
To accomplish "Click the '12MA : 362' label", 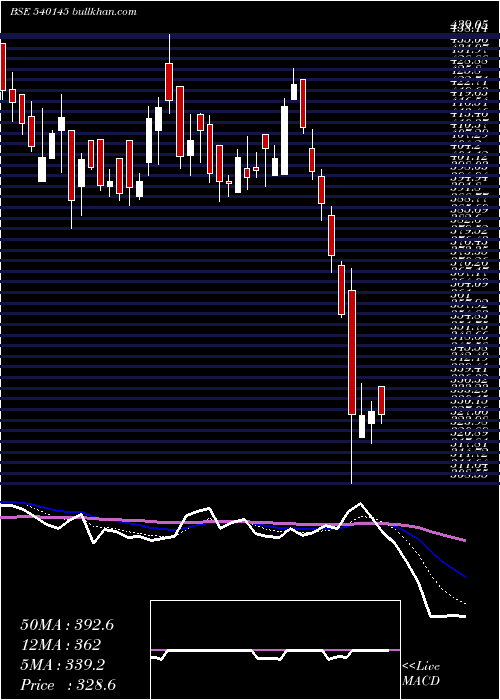I will (x=60, y=645).
